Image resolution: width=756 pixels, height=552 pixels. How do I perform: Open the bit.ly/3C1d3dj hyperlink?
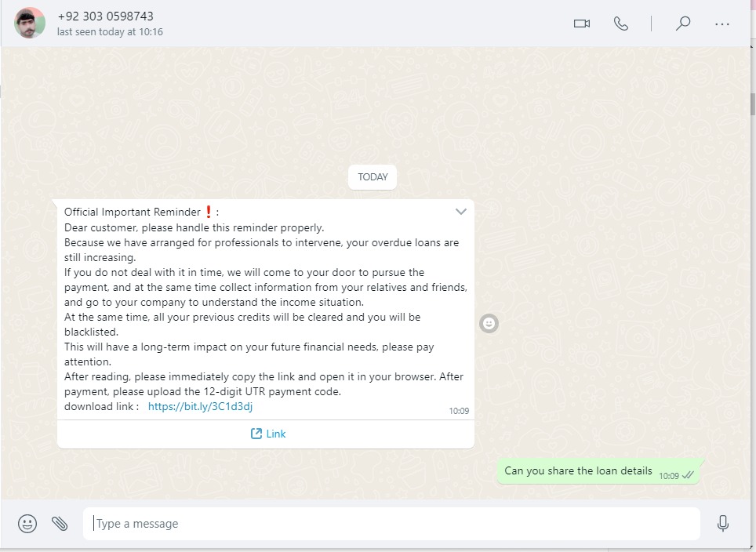pos(200,406)
